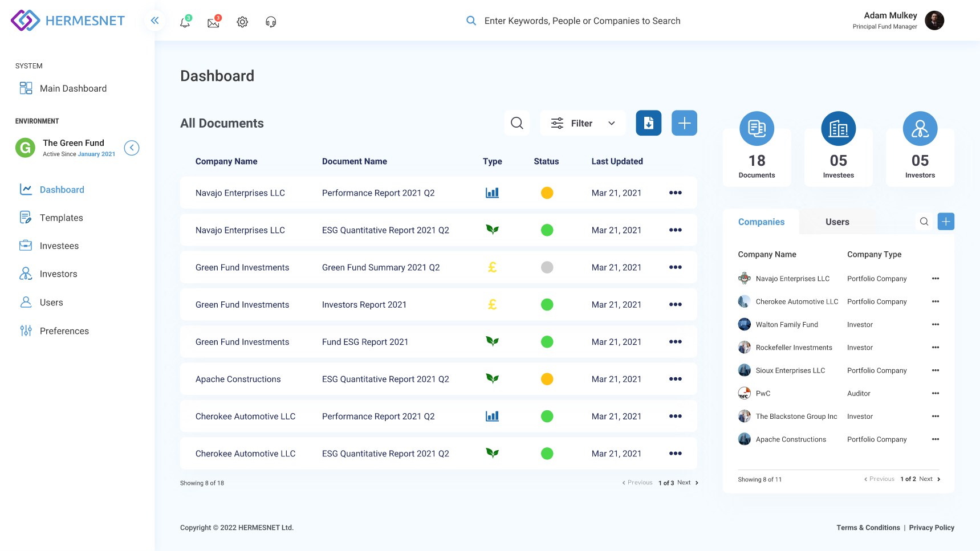
Task: Switch to the Users tab
Action: click(837, 222)
